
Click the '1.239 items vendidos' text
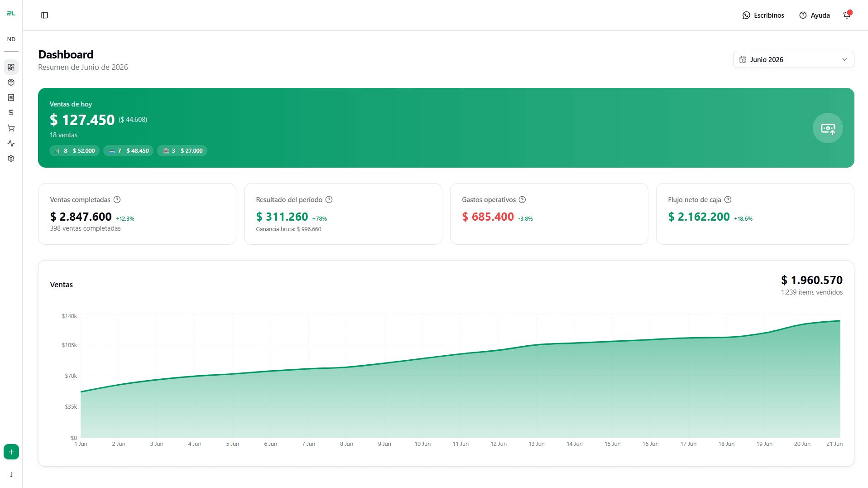point(812,292)
